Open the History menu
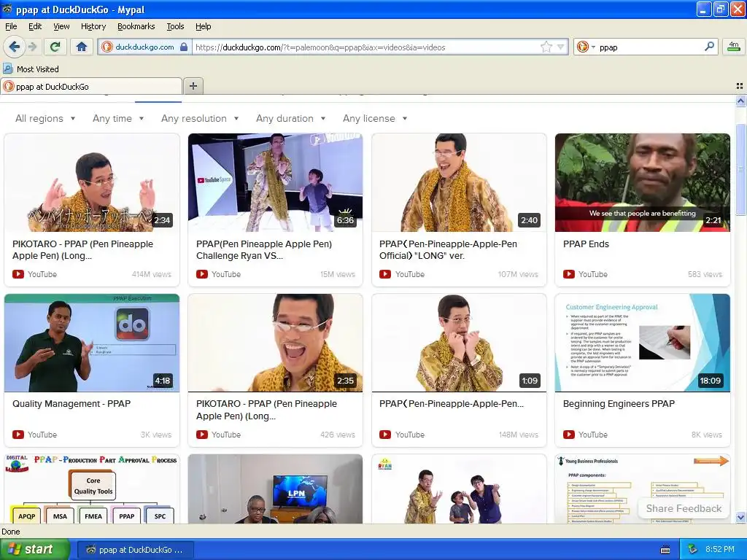The image size is (747, 560). tap(93, 26)
